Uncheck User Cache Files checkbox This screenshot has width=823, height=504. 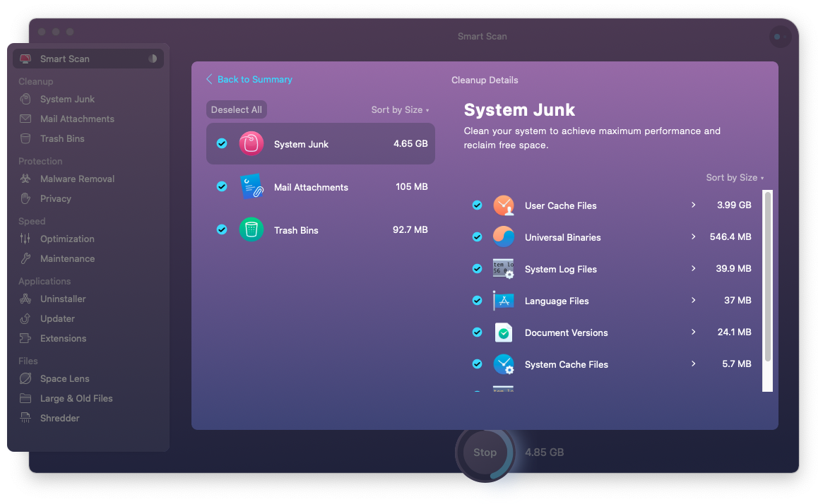(477, 205)
